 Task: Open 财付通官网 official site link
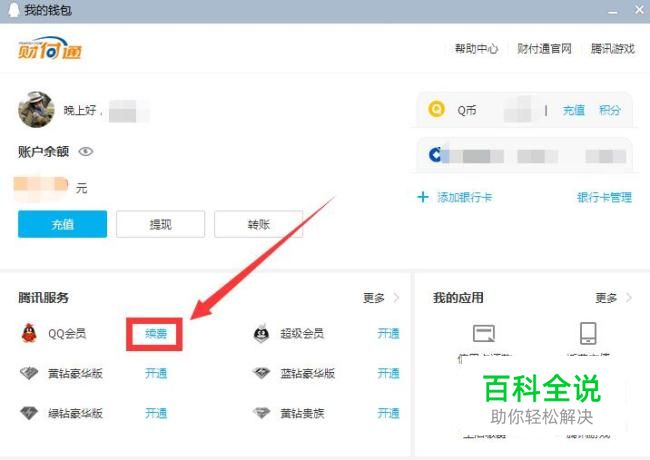(x=544, y=49)
